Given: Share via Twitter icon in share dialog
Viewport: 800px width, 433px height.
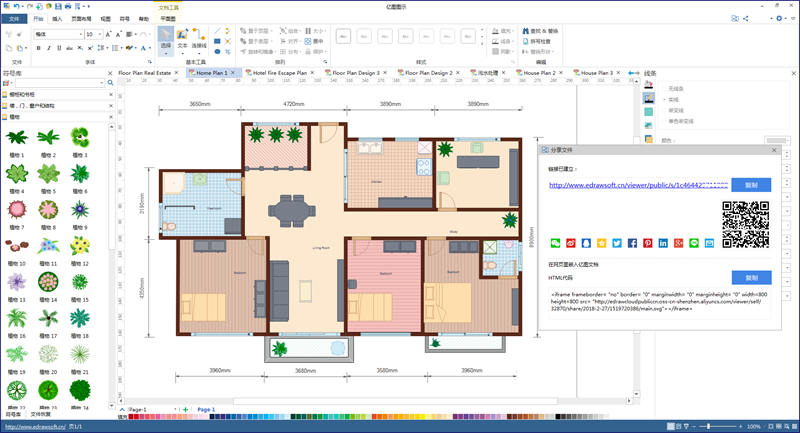Looking at the screenshot, I should [617, 243].
